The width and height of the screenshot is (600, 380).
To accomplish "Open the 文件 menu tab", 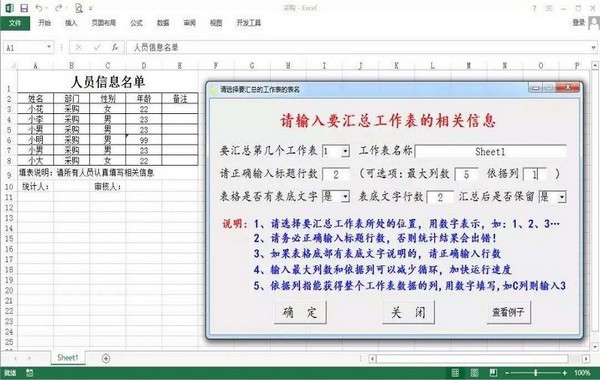I will point(15,23).
